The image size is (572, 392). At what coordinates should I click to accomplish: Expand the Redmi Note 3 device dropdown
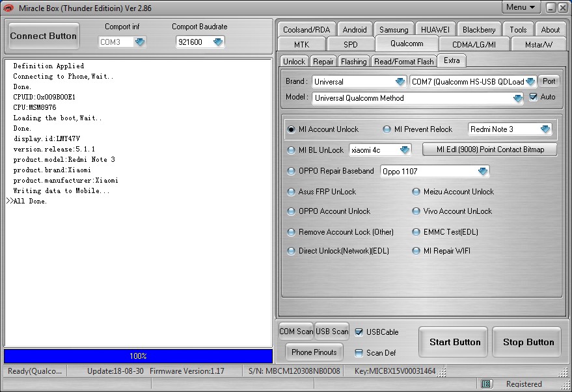click(x=545, y=129)
